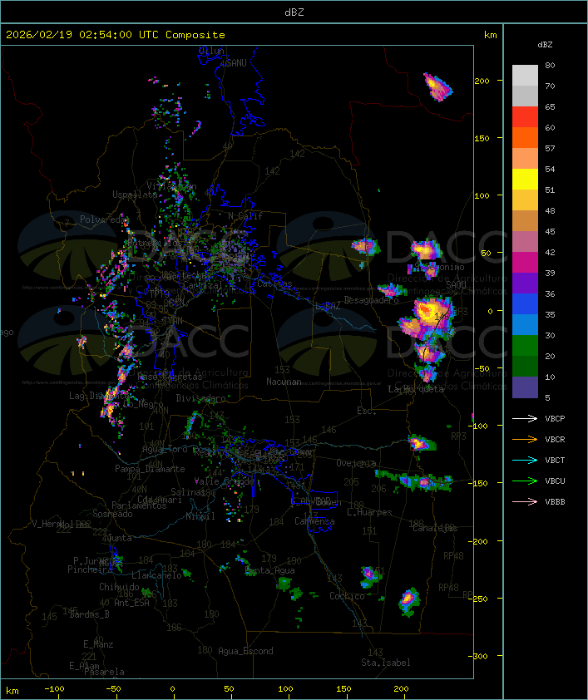The image size is (588, 700).
Task: Click the pink VBBB arrow in the legend
Action: (525, 501)
